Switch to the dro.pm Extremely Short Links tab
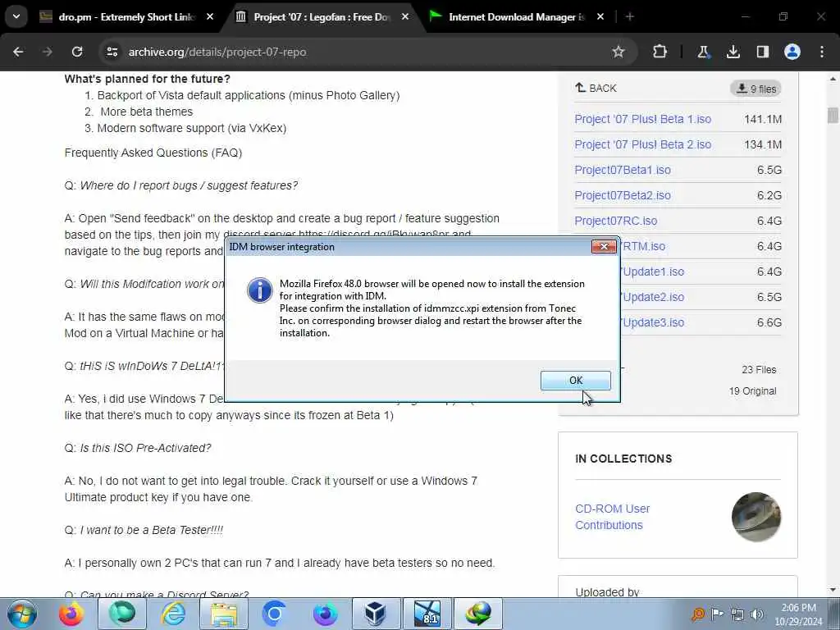Viewport: 840px width, 630px height. coord(126,17)
